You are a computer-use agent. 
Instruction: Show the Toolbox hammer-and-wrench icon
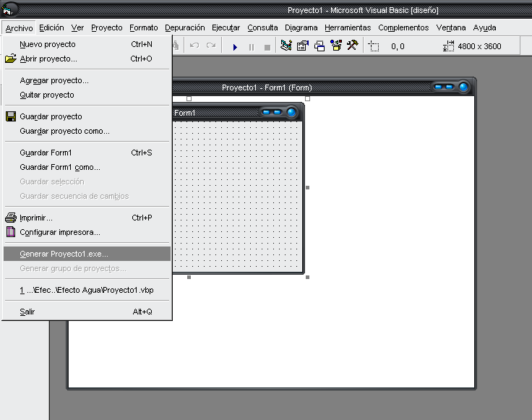click(353, 45)
